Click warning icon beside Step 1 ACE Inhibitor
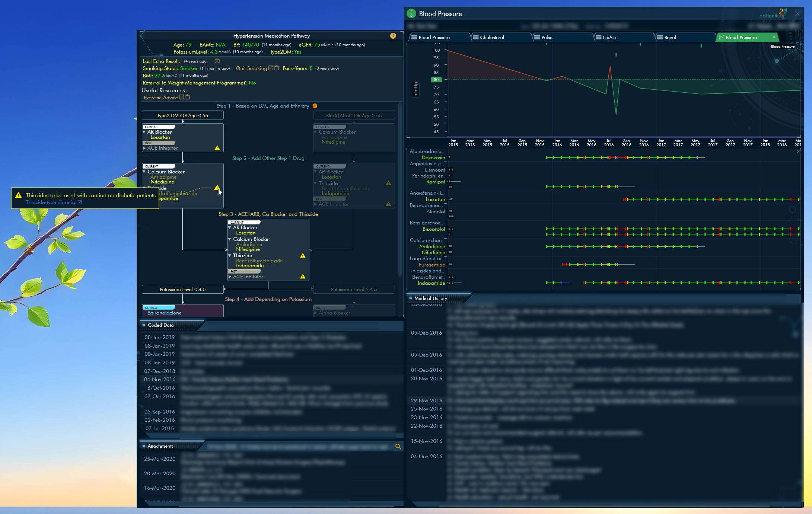 click(x=217, y=148)
